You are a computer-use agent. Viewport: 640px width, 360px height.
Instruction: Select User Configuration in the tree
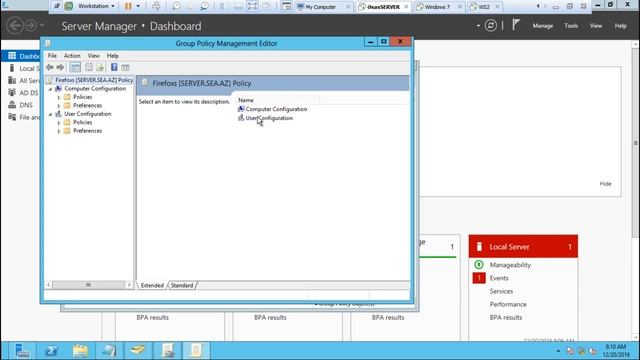pyautogui.click(x=87, y=114)
